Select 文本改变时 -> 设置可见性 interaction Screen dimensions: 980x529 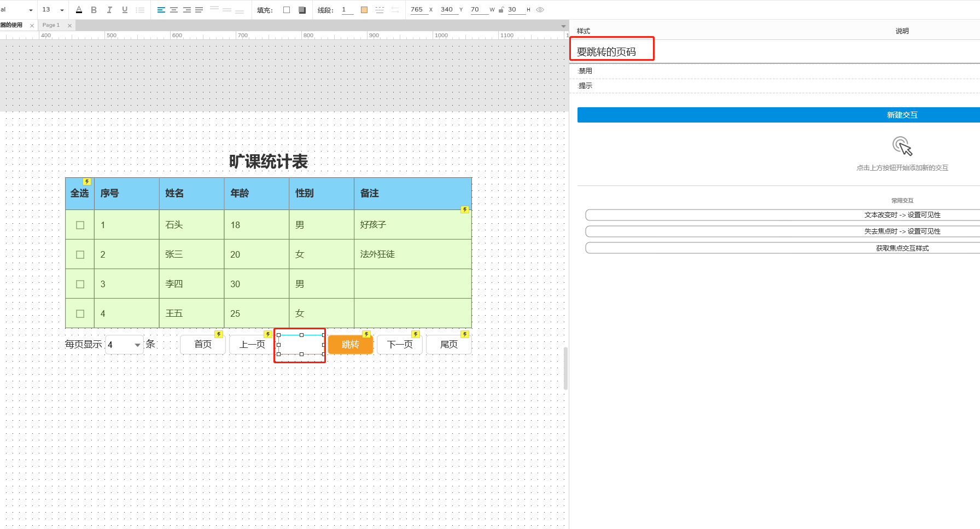coord(783,215)
